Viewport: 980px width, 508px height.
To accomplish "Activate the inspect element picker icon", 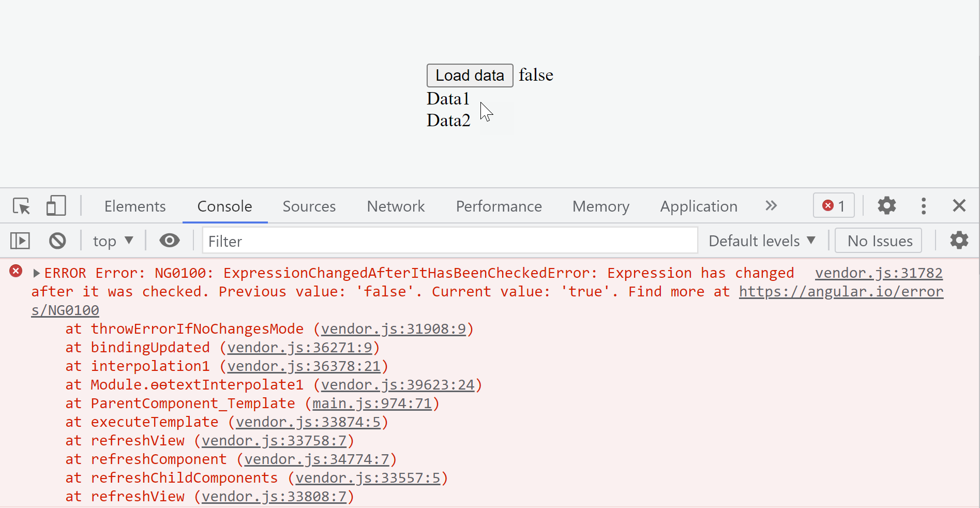I will click(22, 206).
